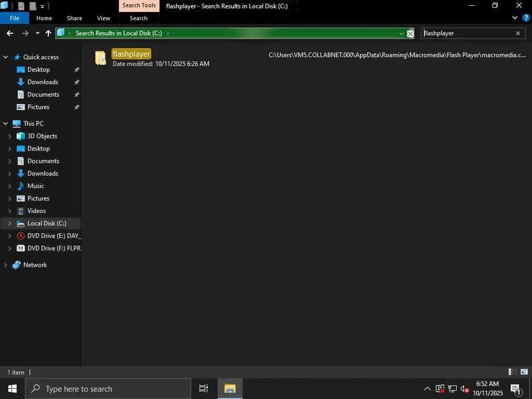Expand the ribbon with the chevron
The image size is (532, 399).
point(515,18)
